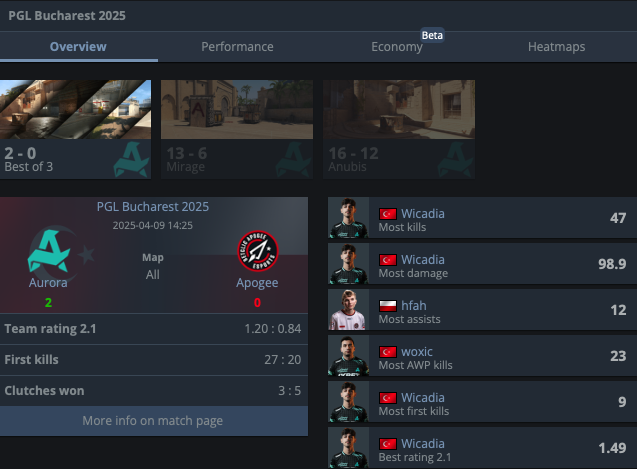Viewport: 637px width, 469px height.
Task: Select the Overview tab
Action: 78,47
